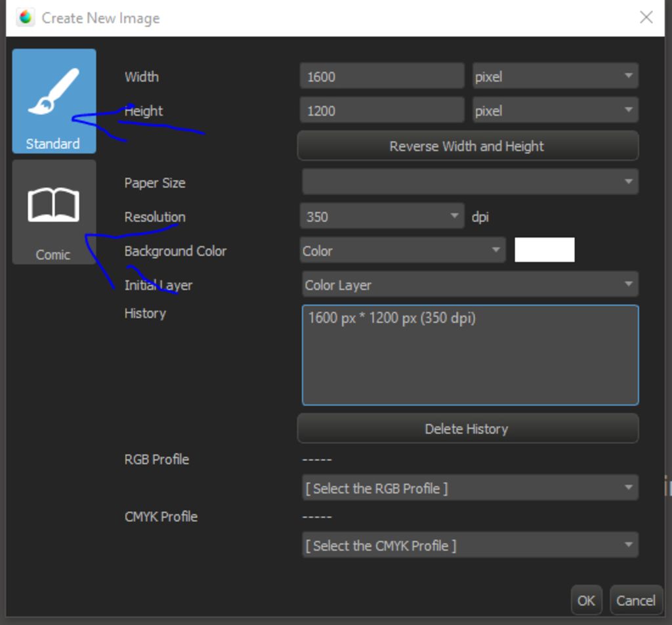Viewport: 672px width, 625px height.
Task: Click the Width value field
Action: pos(382,76)
